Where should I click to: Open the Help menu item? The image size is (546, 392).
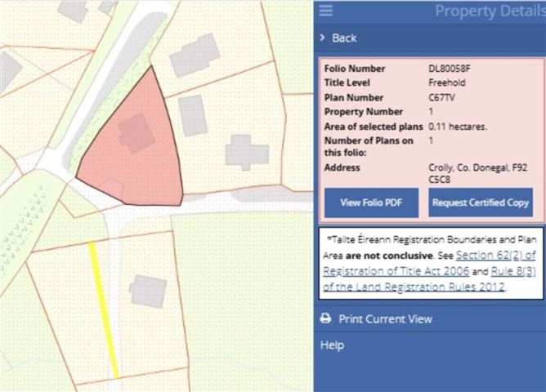[x=332, y=345]
